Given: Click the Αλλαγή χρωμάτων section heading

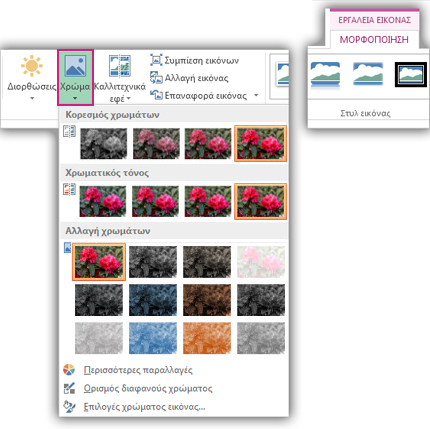Looking at the screenshot, I should (x=108, y=231).
